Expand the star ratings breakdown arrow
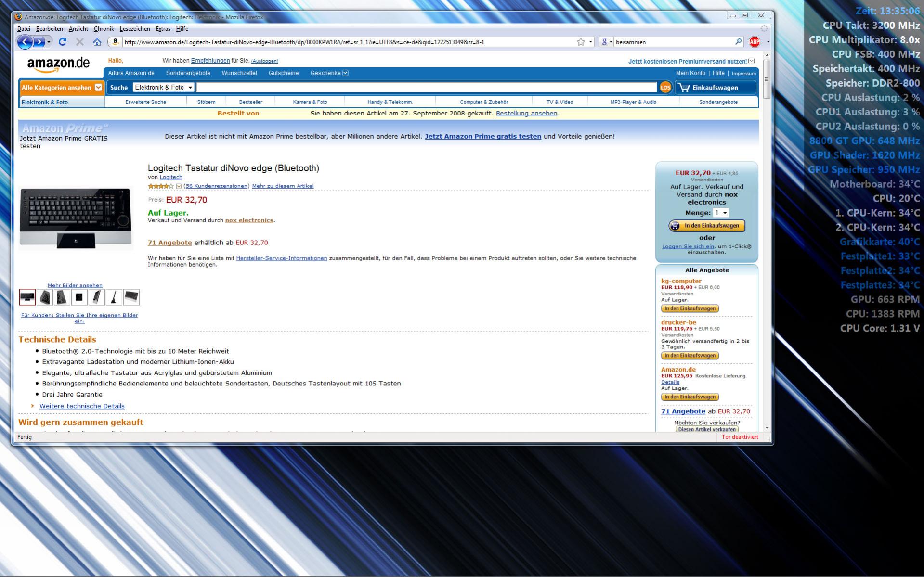 coord(179,186)
